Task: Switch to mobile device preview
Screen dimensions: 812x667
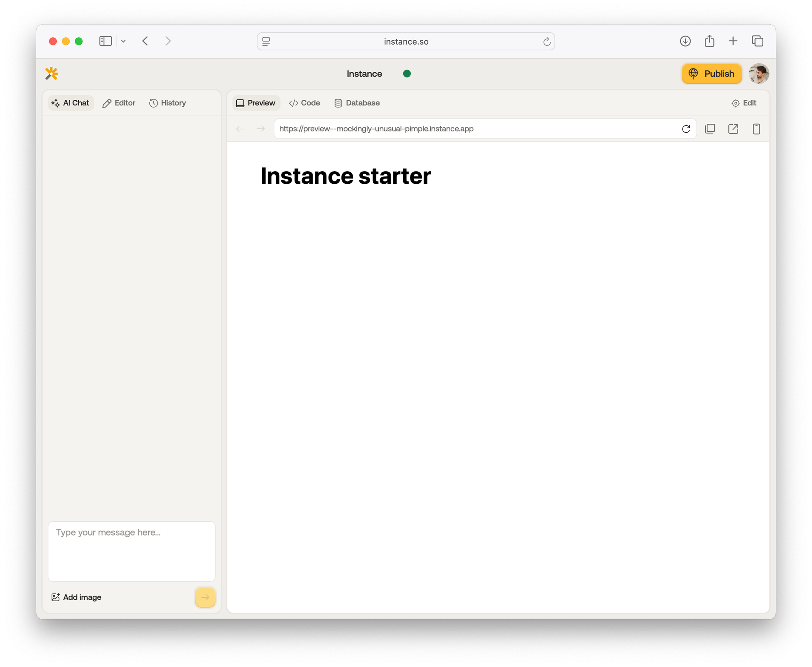Action: point(756,129)
